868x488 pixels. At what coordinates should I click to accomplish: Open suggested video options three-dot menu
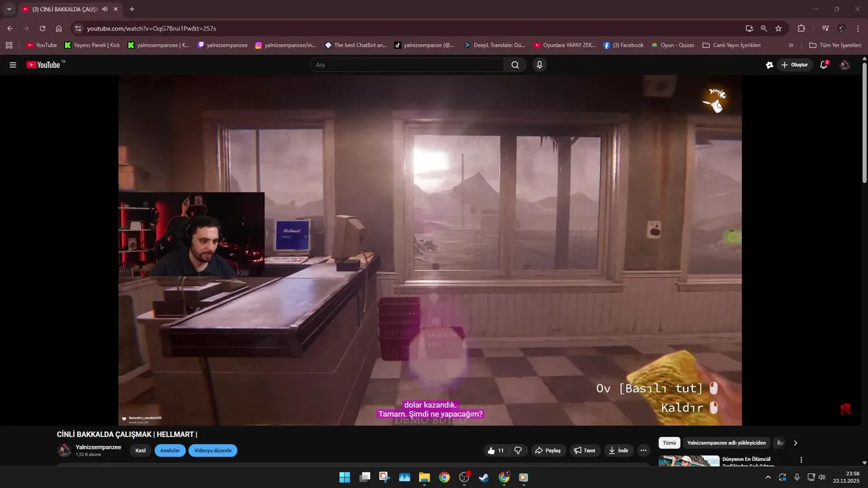801,460
